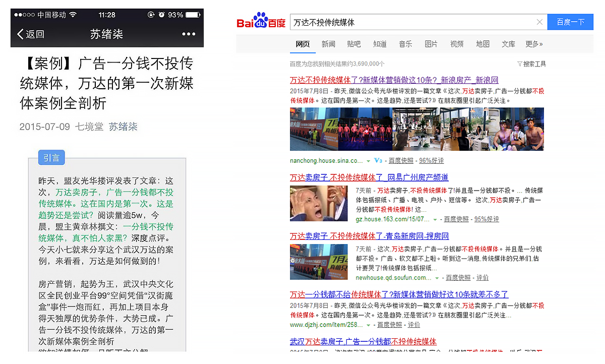This screenshot has height=364, width=605.
Task: Switch to the 新闻 tab
Action: click(x=328, y=44)
